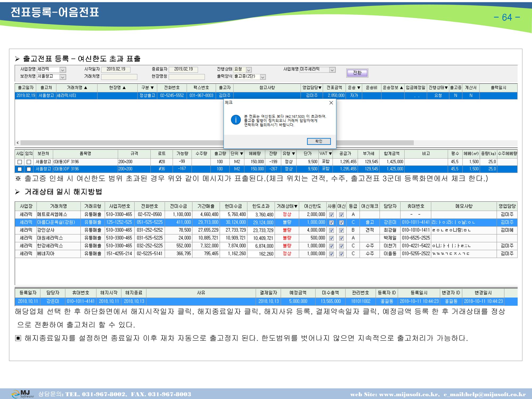Select the 메트로씨엠에스 customer row

click(x=266, y=214)
